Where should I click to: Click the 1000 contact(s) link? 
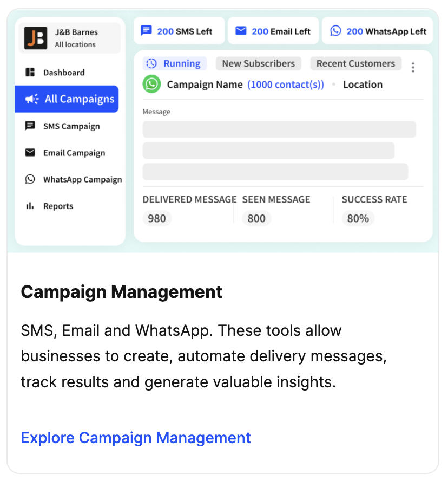286,84
